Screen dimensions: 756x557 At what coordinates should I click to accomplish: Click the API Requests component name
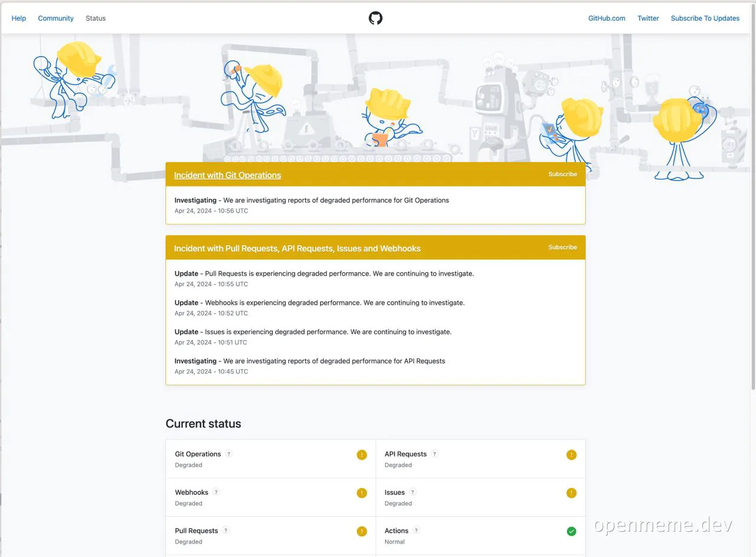(406, 454)
